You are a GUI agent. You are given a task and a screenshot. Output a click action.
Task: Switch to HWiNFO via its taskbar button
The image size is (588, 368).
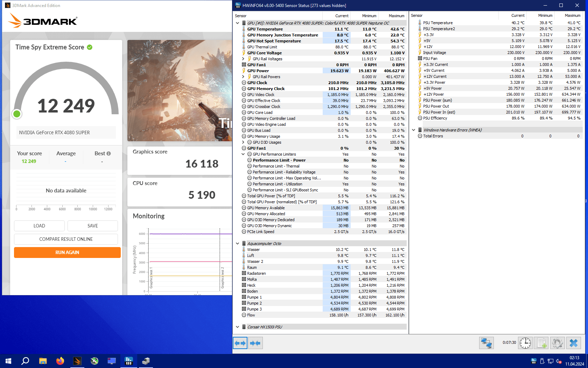click(x=129, y=361)
